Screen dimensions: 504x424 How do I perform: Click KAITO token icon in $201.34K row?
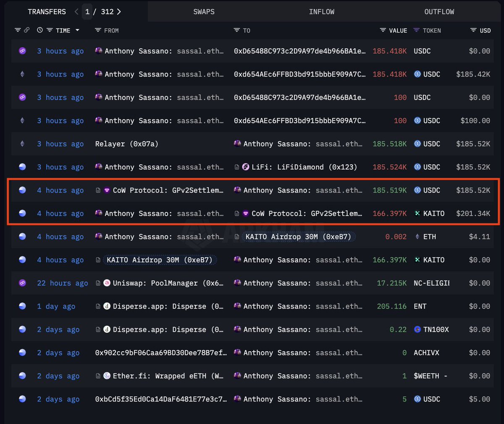[417, 213]
